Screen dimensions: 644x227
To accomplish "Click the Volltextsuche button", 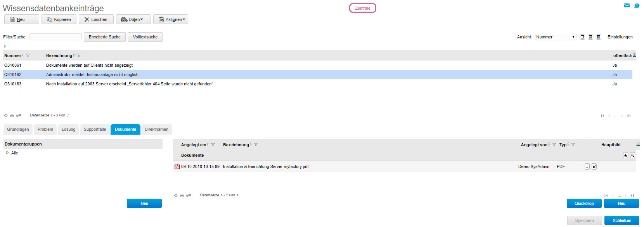I will 145,37.
